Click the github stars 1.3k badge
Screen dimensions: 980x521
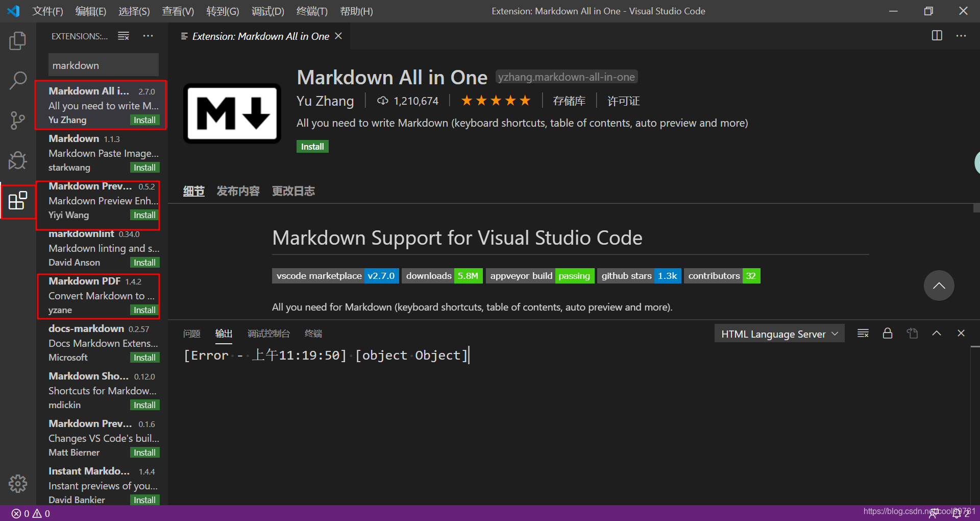tap(639, 276)
